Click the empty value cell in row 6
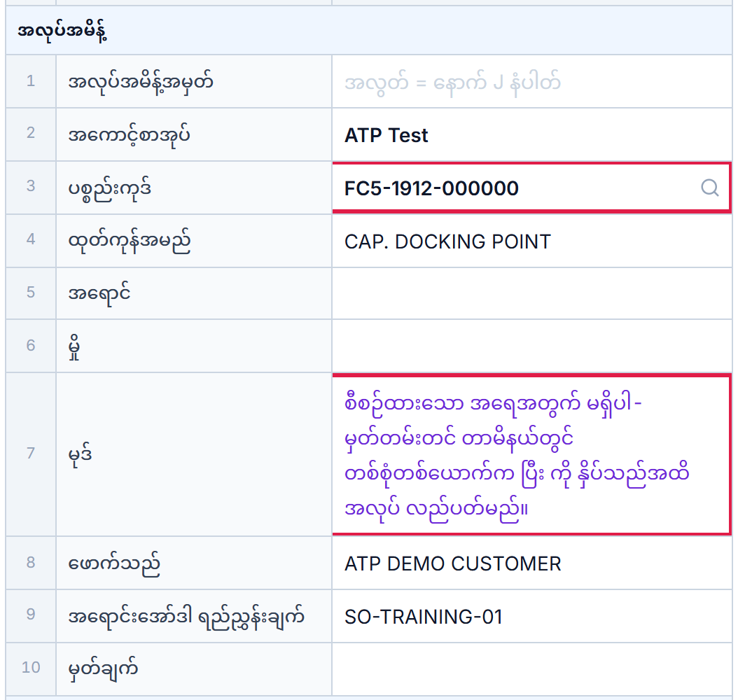This screenshot has width=738, height=700. coord(532,346)
